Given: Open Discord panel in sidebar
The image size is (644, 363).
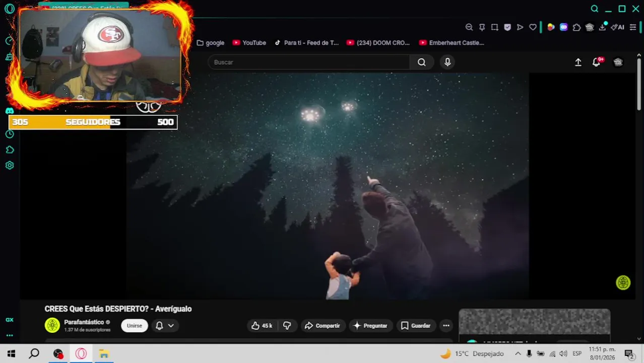Looking at the screenshot, I should point(9,110).
